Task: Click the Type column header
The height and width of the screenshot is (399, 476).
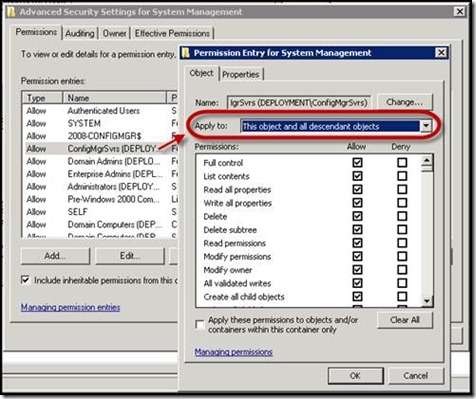Action: tap(43, 98)
